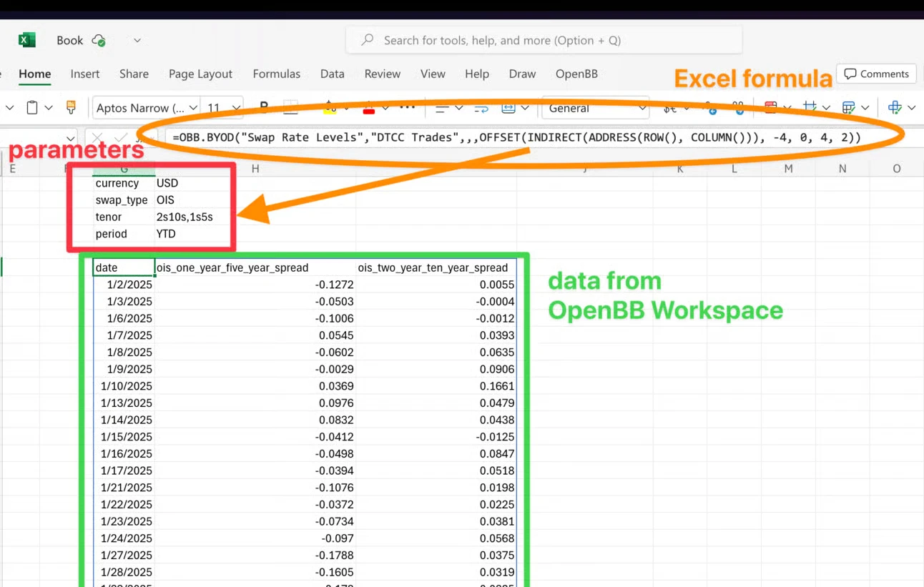This screenshot has height=587, width=924.
Task: Click the cloud saved status icon
Action: (x=99, y=41)
